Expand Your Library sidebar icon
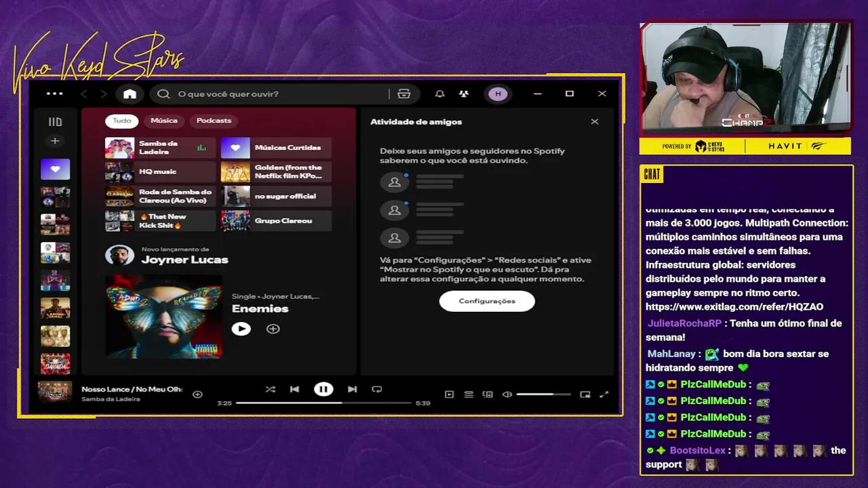 click(56, 122)
